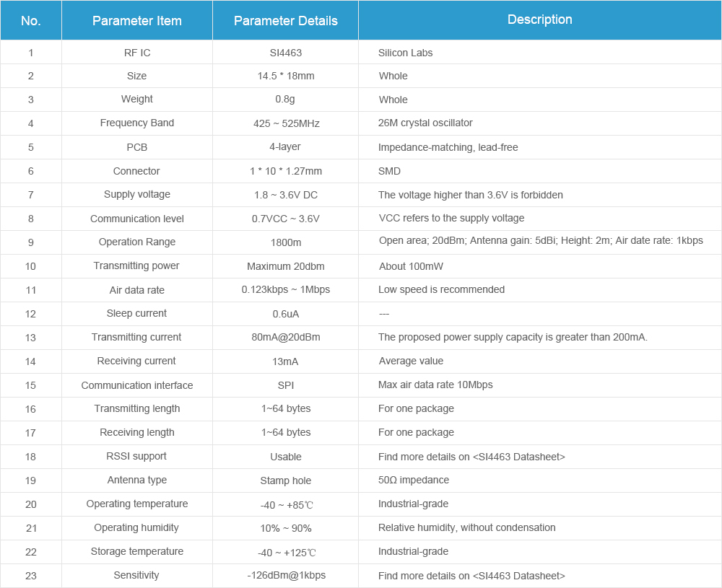Click the "Supply voltage" parameter cell
The width and height of the screenshot is (722, 588).
pyautogui.click(x=137, y=195)
